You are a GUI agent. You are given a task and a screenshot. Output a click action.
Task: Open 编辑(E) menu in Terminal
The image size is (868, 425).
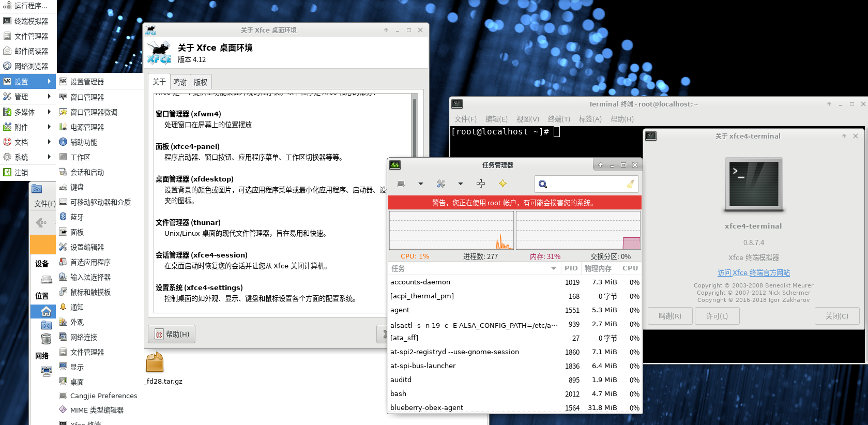tap(496, 119)
